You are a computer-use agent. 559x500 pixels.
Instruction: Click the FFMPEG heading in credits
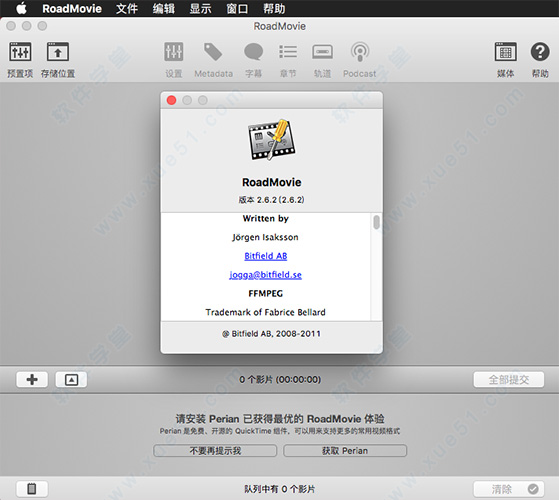[266, 294]
